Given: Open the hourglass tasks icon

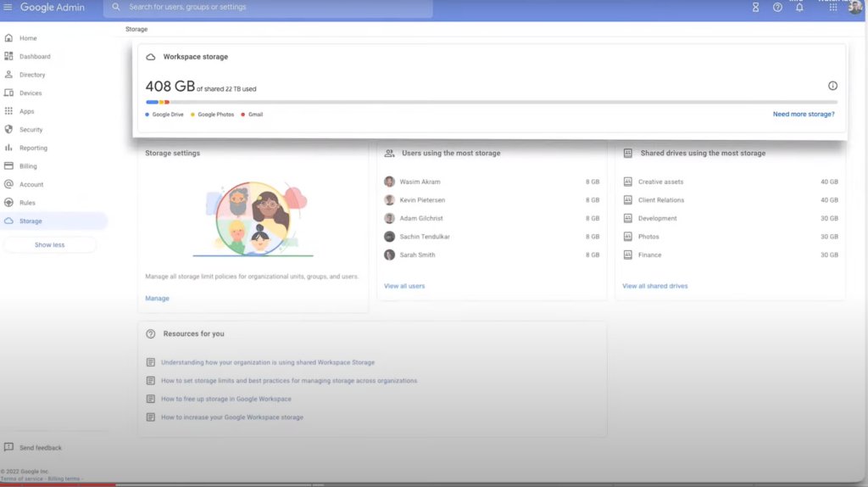Looking at the screenshot, I should click(x=755, y=7).
